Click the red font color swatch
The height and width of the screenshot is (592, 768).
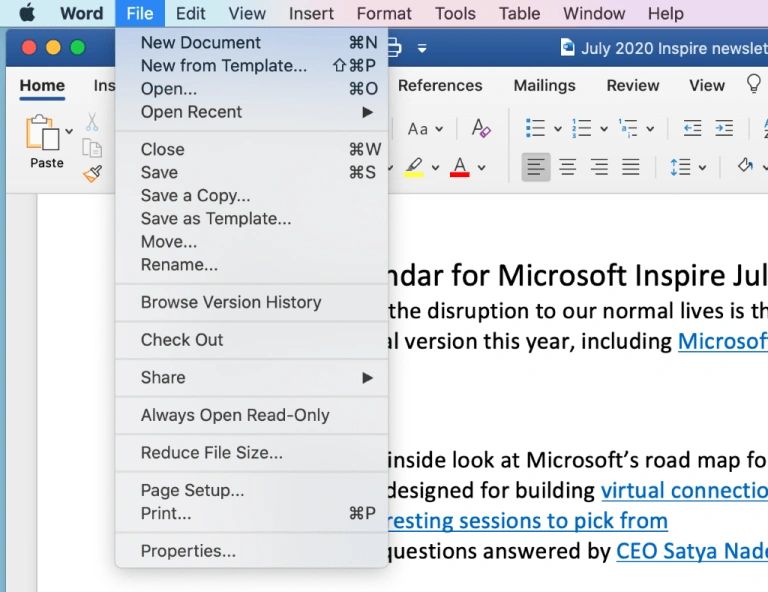click(460, 167)
